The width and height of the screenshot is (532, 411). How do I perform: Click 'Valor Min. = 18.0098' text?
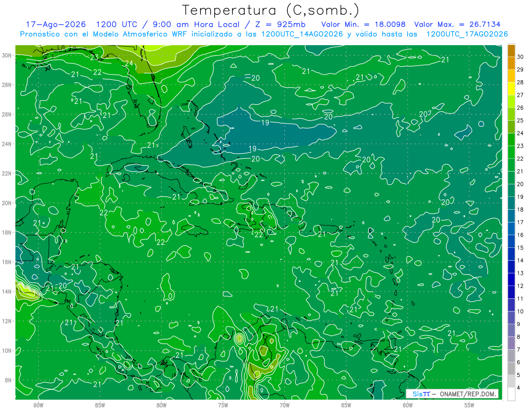(364, 24)
